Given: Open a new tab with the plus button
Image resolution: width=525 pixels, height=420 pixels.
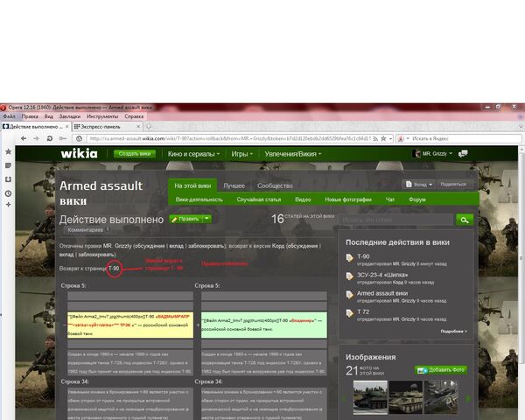Looking at the screenshot, I should [x=149, y=127].
